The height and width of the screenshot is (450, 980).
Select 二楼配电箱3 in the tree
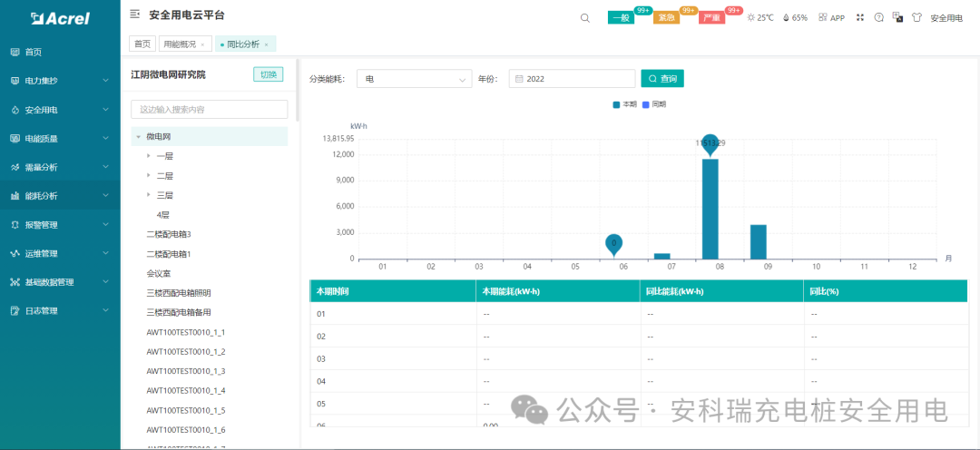click(168, 234)
